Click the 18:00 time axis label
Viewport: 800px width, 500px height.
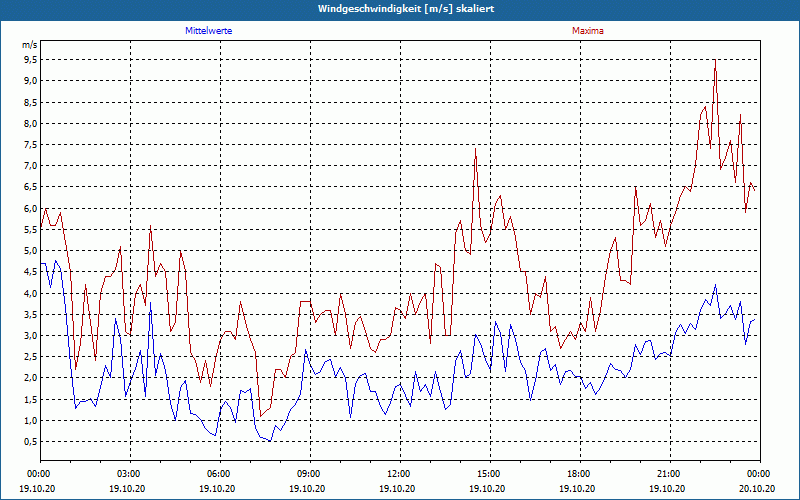tap(580, 474)
